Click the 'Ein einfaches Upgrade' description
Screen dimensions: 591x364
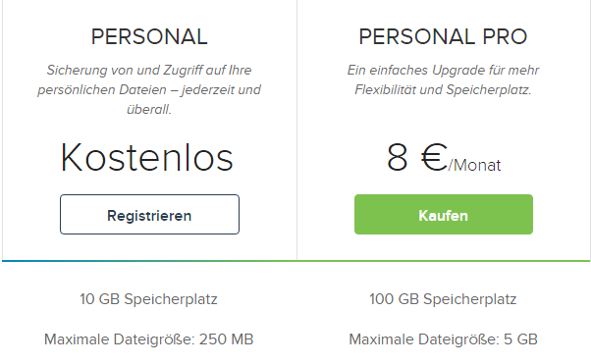(x=444, y=79)
